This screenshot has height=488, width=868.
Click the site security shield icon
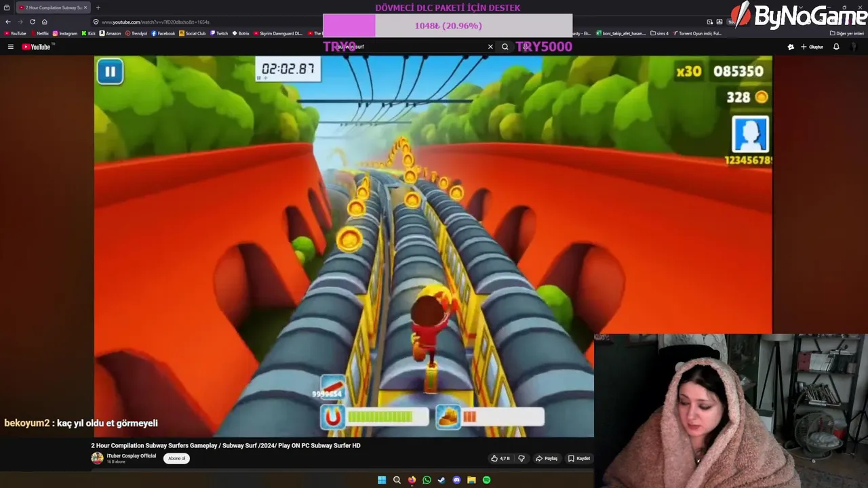coord(96,22)
